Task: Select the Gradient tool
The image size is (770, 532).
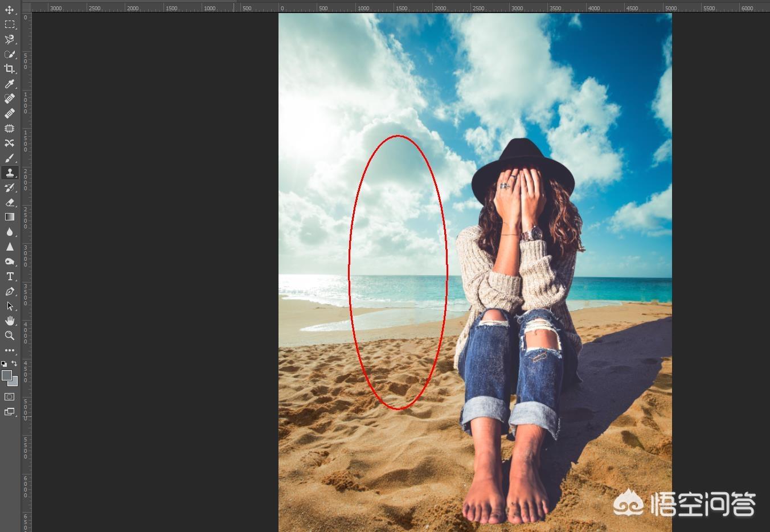Action: 10,217
